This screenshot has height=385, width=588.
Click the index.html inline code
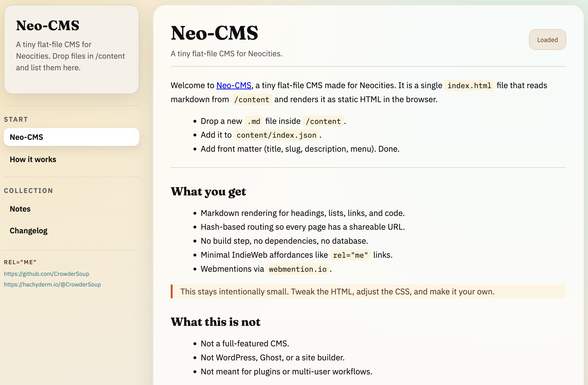(x=469, y=86)
